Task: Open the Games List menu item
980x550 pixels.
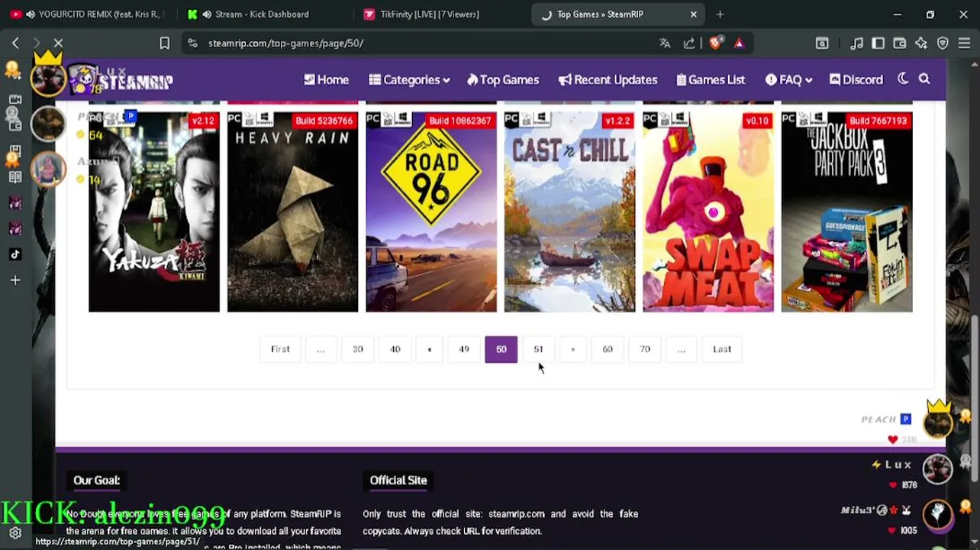Action: click(x=711, y=79)
